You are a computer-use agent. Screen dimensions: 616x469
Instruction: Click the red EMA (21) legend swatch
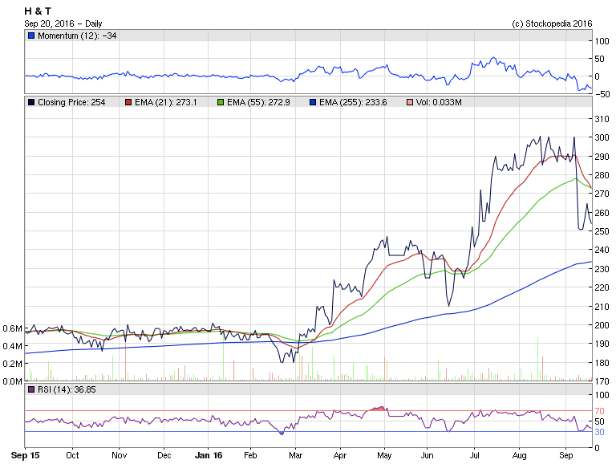tap(128, 103)
